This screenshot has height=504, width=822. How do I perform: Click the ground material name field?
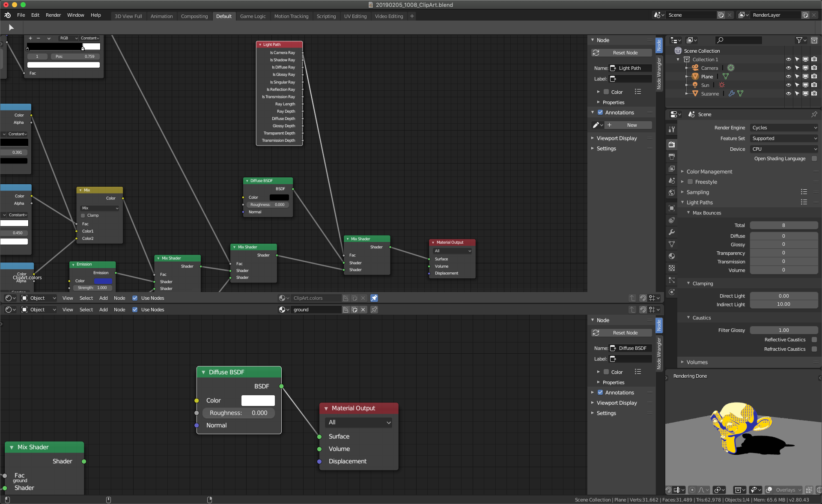click(316, 310)
